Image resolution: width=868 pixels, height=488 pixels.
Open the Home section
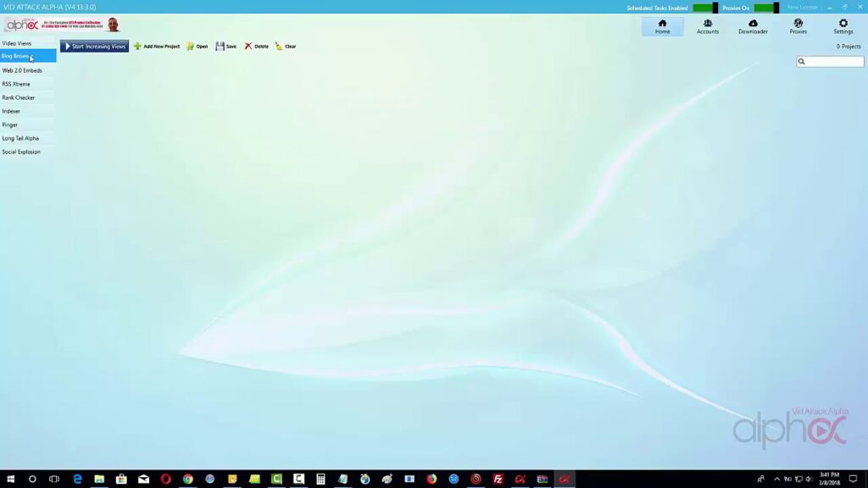(x=662, y=26)
